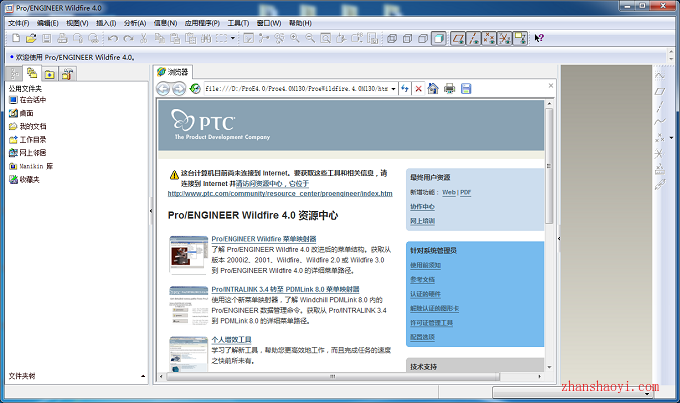Screen dimensions: 680x403
Task: Create a new file with toolbar icon
Action: [16, 38]
